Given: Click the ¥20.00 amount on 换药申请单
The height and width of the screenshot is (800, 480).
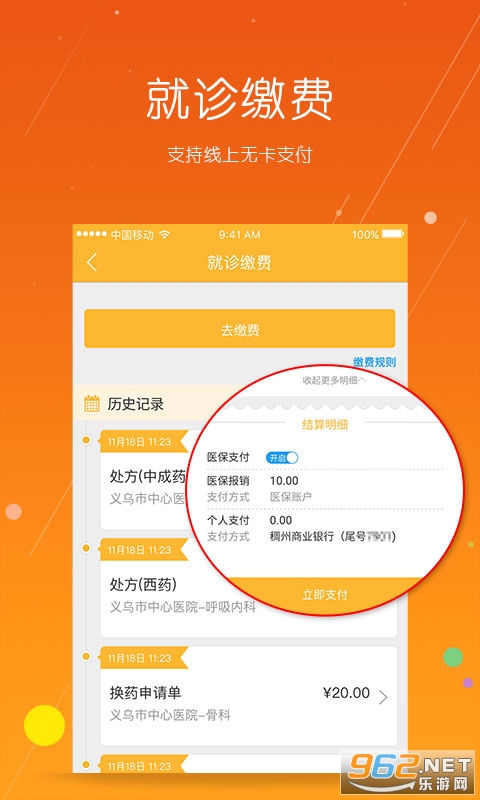Looking at the screenshot, I should click(346, 692).
